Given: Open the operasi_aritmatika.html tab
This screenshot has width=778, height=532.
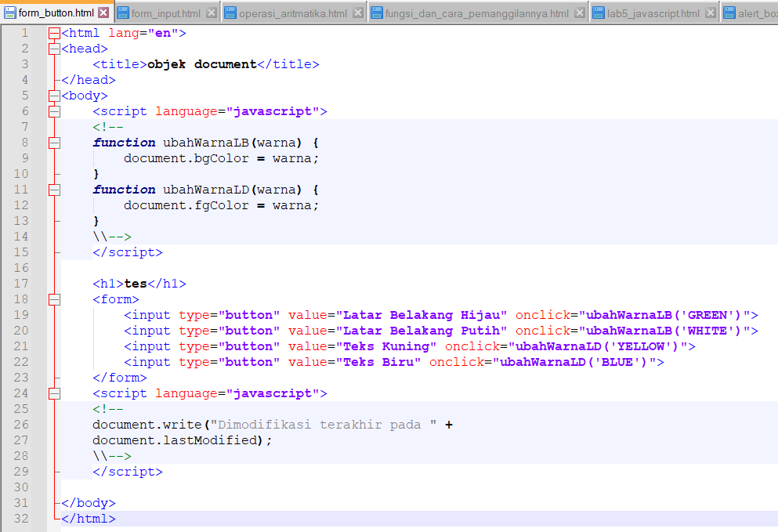Looking at the screenshot, I should click(293, 13).
